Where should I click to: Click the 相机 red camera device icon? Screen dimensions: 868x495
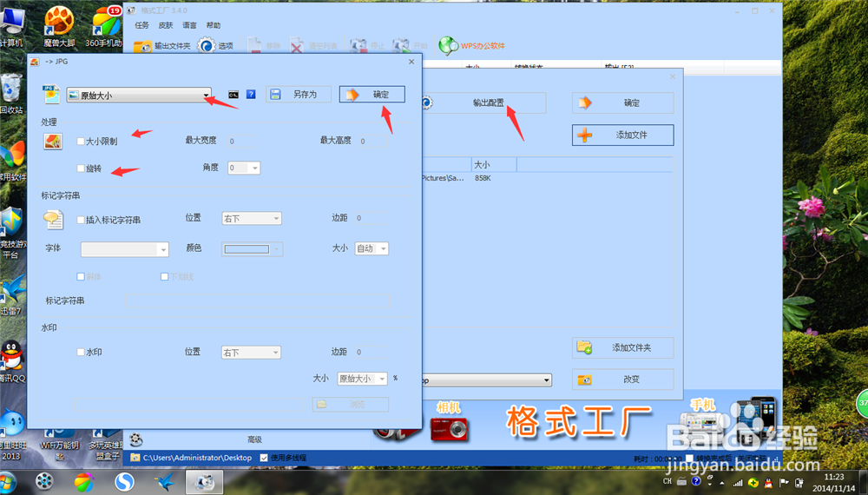click(x=449, y=428)
